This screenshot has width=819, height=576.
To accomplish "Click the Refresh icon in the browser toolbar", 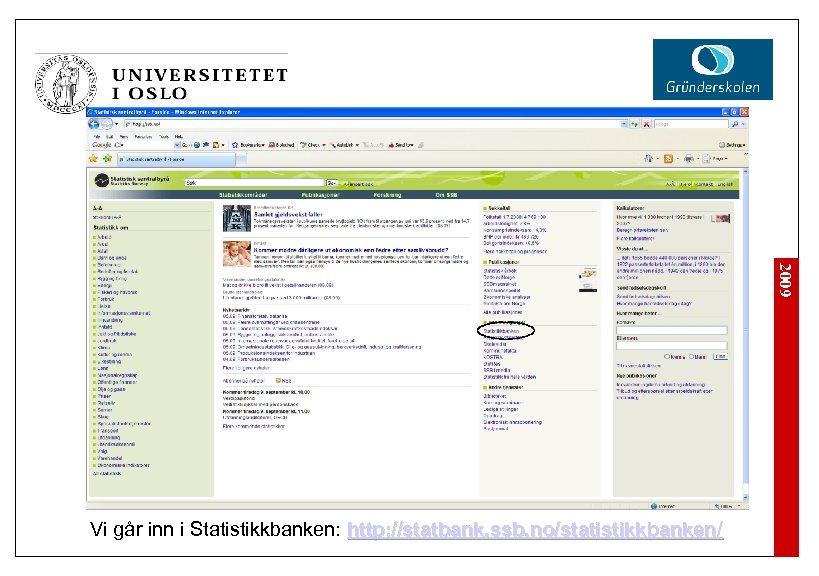I will tap(634, 124).
